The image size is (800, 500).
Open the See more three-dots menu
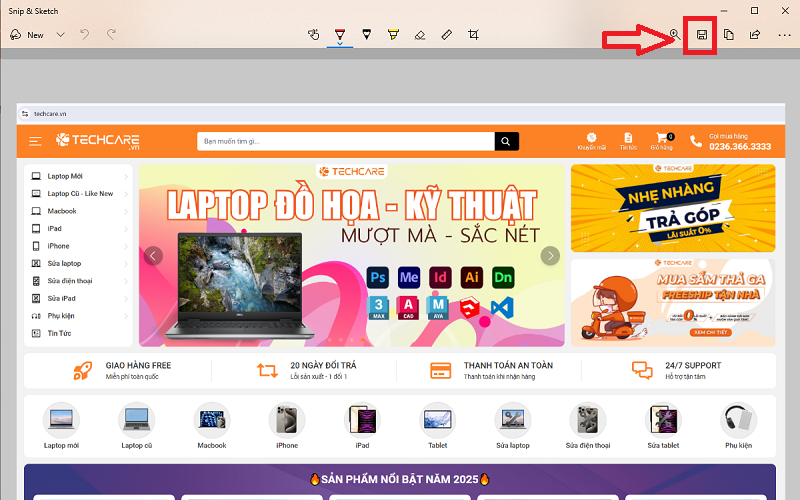pyautogui.click(x=784, y=35)
